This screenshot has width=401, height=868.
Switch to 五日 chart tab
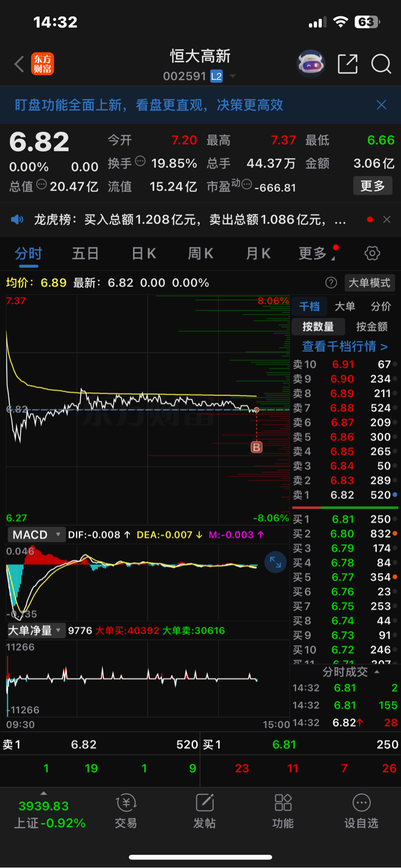(86, 254)
